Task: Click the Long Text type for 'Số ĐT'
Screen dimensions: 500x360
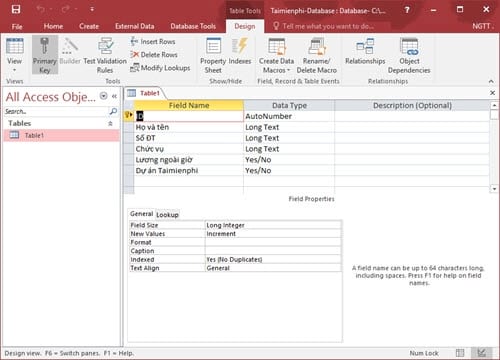Action: pos(289,138)
